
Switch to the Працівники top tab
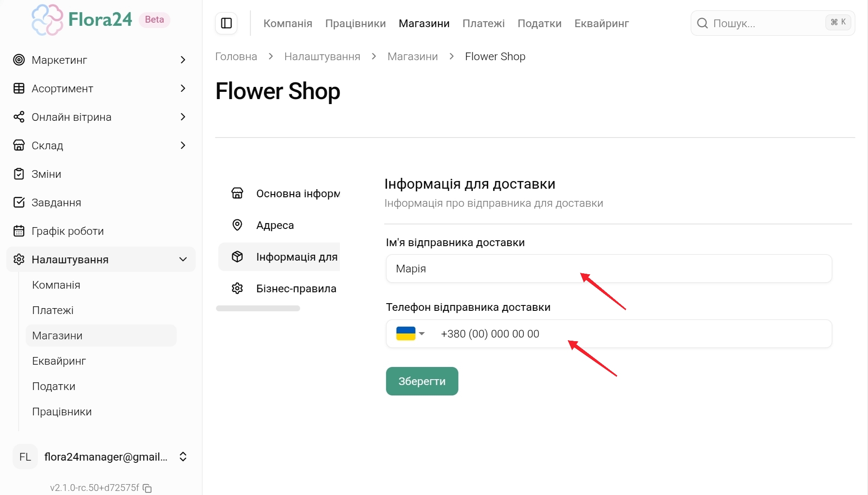[355, 24]
